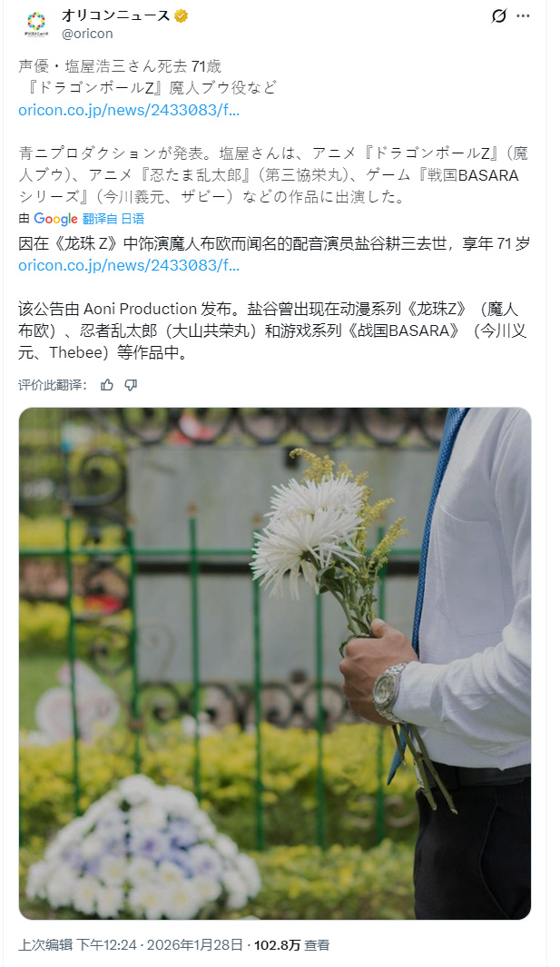Open the oricon.co.jp link in translated text
The image size is (560, 967).
click(x=129, y=265)
